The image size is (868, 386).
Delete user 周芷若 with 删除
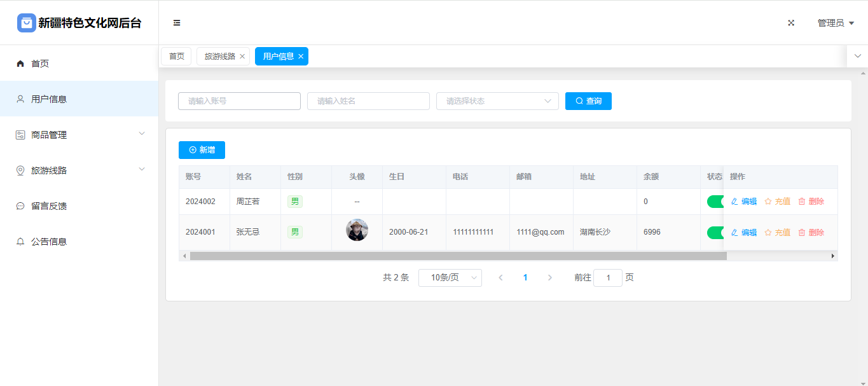pos(811,202)
